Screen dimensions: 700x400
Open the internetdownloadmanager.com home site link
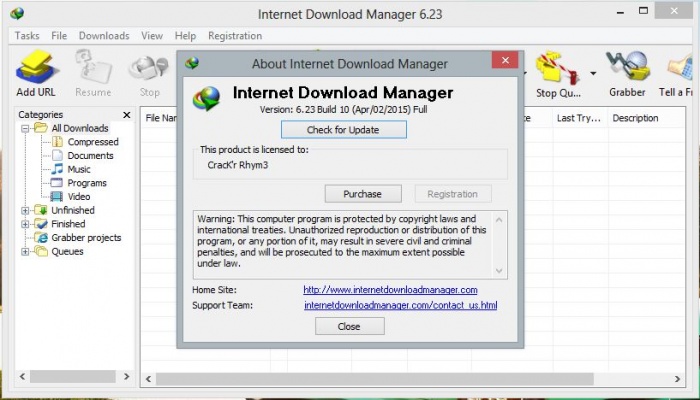click(390, 290)
